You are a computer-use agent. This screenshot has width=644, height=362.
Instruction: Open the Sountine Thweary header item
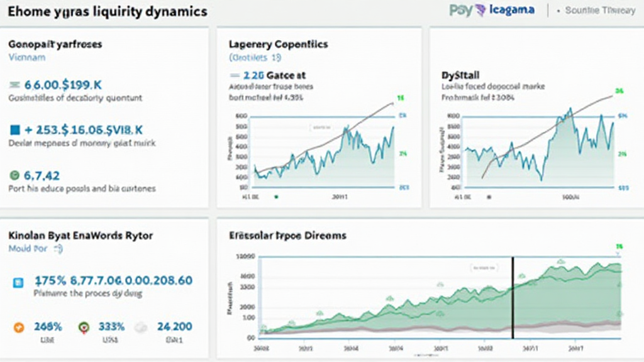[x=599, y=11]
